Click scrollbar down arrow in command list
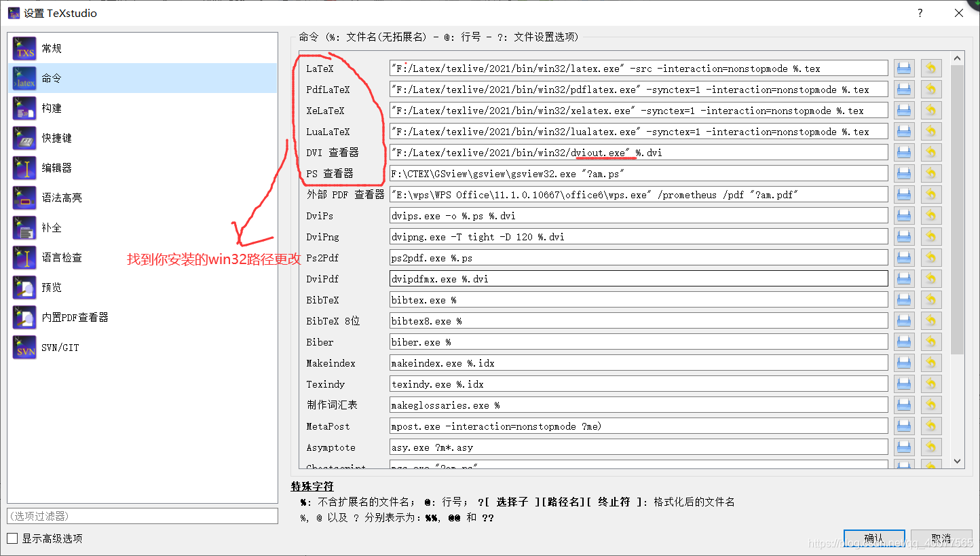 (x=958, y=461)
